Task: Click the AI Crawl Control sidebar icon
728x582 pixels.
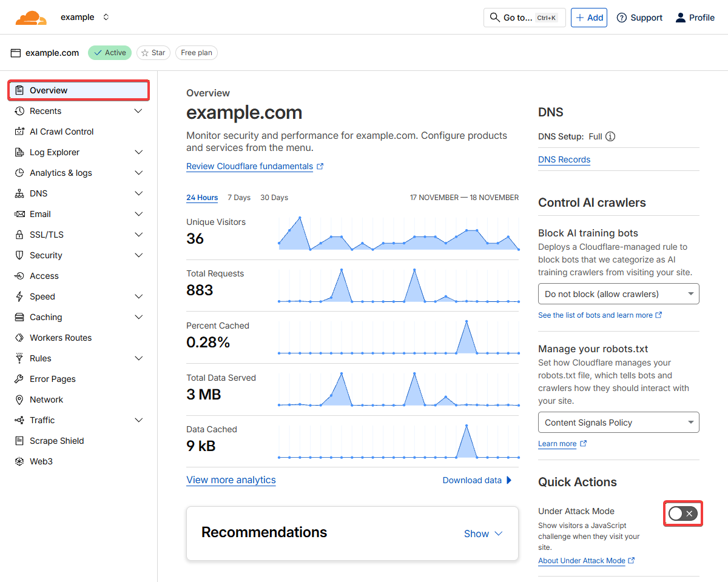Action: click(19, 132)
